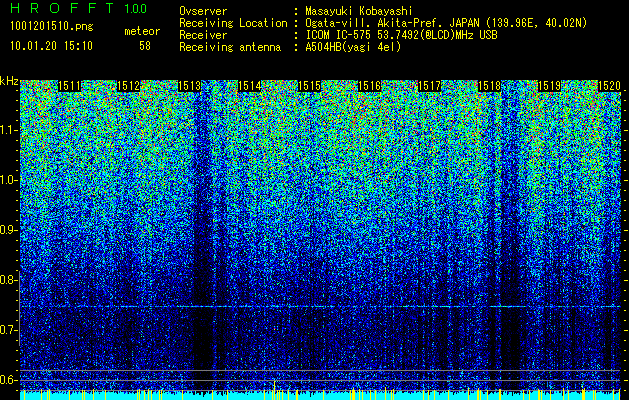Click the cyan horizontal signal line near 0.75 kHz
The image size is (629, 400).
[320, 307]
